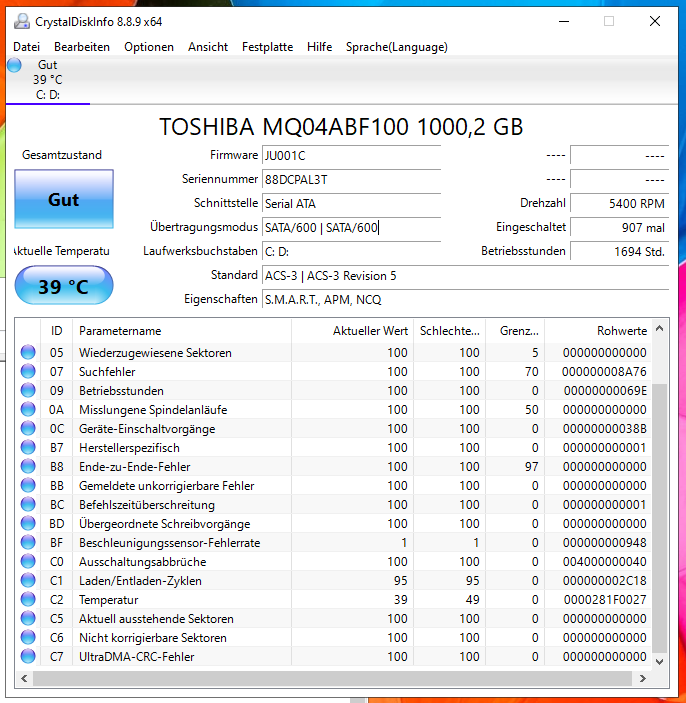The height and width of the screenshot is (703, 686).
Task: Click raw value 0000281F0027
Action: click(605, 599)
